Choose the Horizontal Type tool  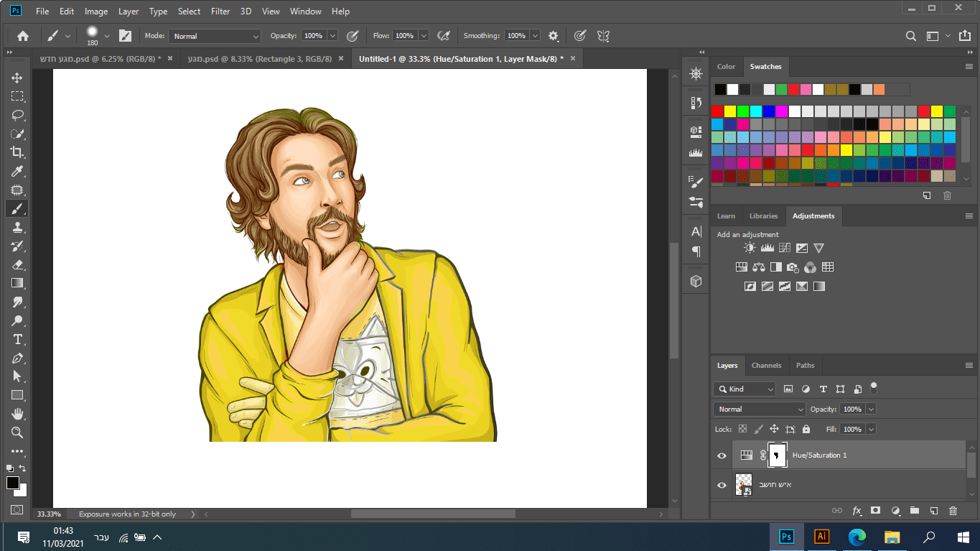(17, 339)
